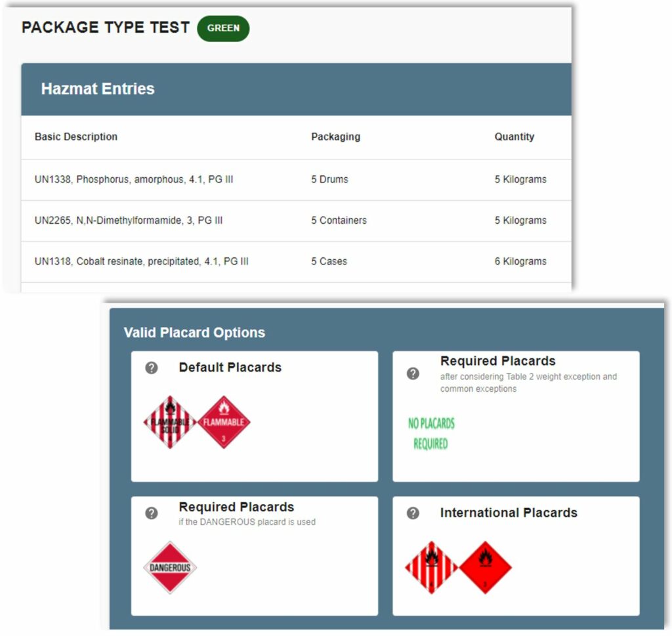672x636 pixels.
Task: Sort by the Quantity column header
Action: (514, 137)
